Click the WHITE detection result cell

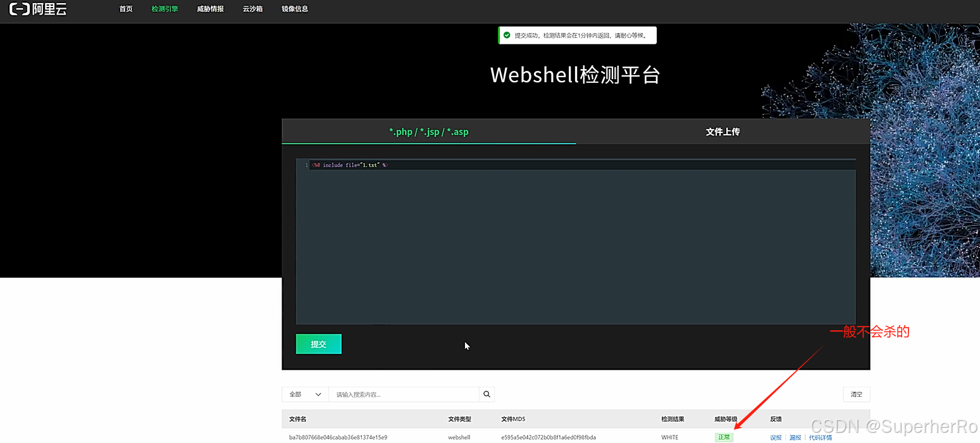(670, 437)
